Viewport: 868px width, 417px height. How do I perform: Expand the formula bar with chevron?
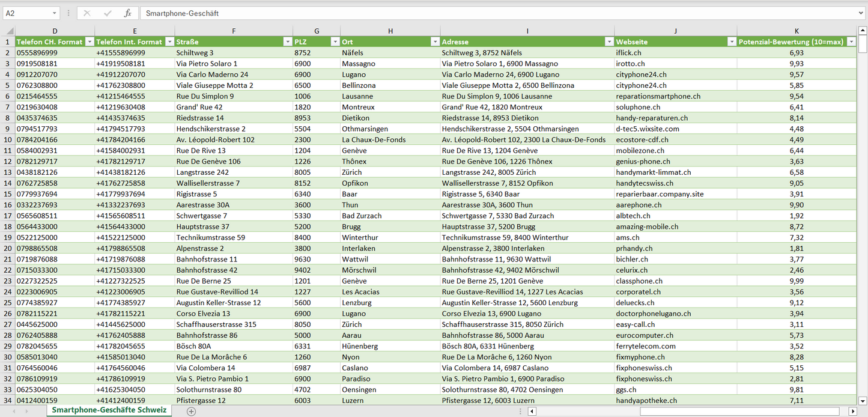click(861, 13)
